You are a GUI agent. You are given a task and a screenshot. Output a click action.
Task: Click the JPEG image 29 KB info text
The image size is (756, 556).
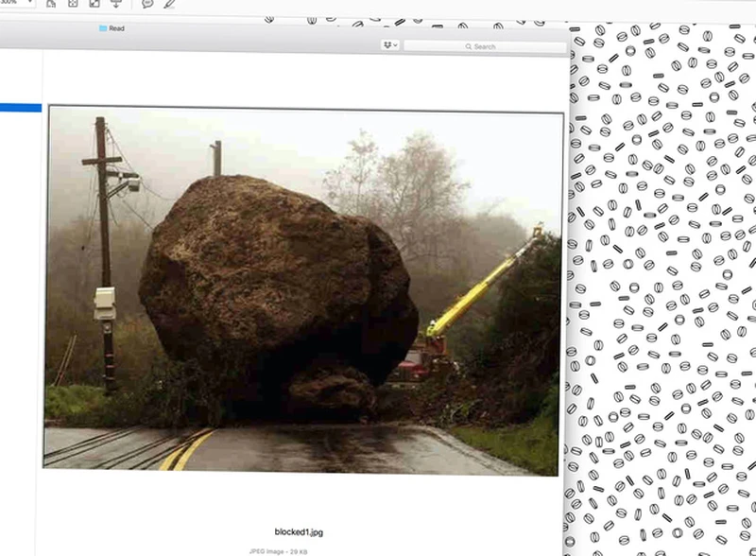pyautogui.click(x=278, y=551)
